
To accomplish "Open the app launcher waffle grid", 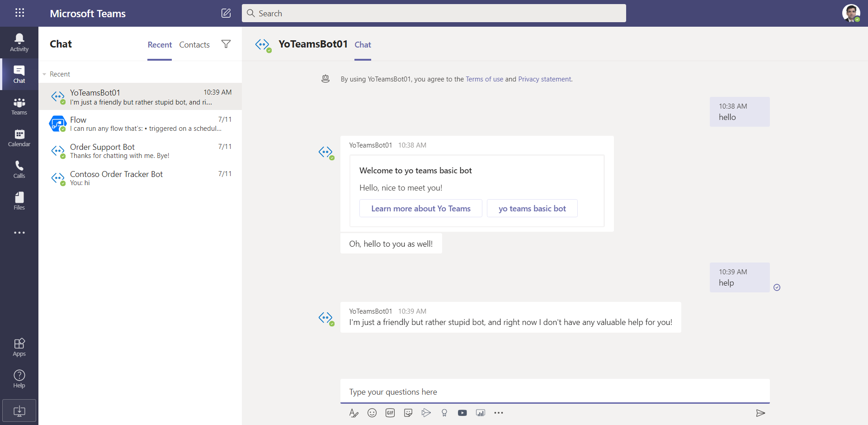I will point(19,13).
